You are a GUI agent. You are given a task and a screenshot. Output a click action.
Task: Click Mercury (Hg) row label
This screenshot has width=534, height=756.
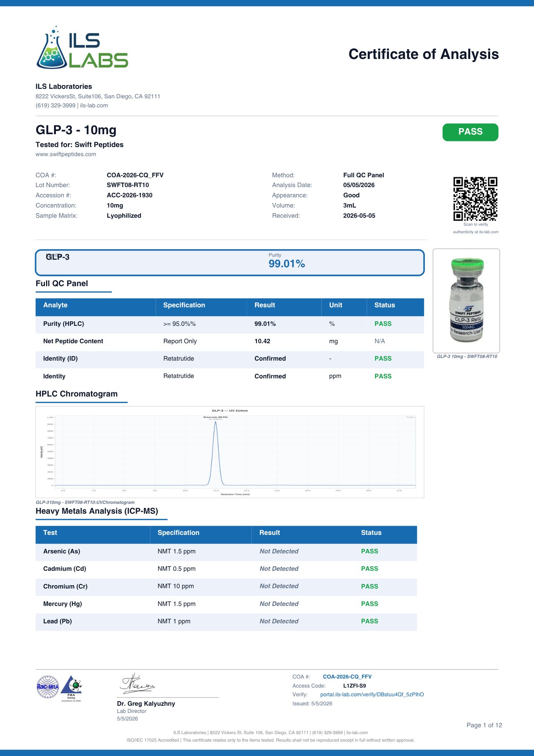click(62, 604)
